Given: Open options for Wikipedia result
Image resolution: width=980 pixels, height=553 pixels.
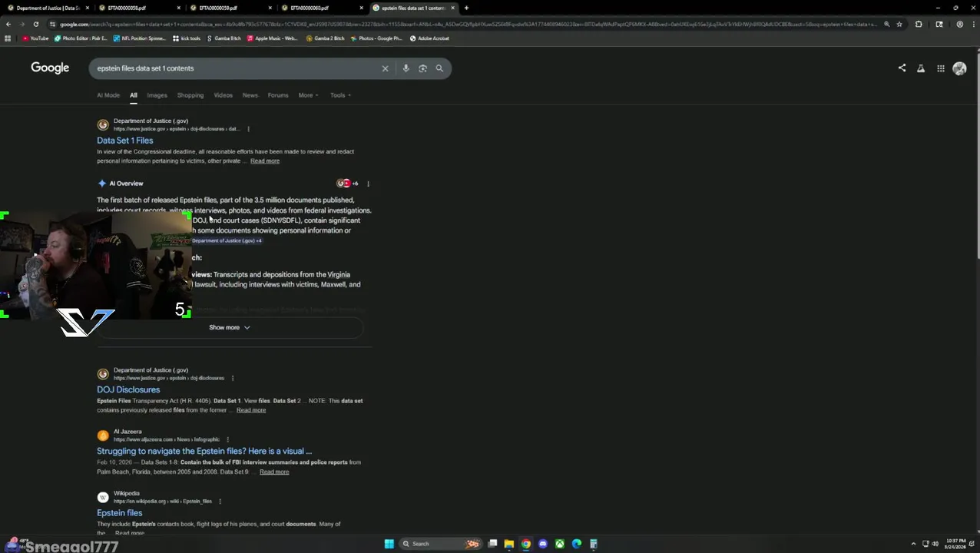Looking at the screenshot, I should (220, 502).
